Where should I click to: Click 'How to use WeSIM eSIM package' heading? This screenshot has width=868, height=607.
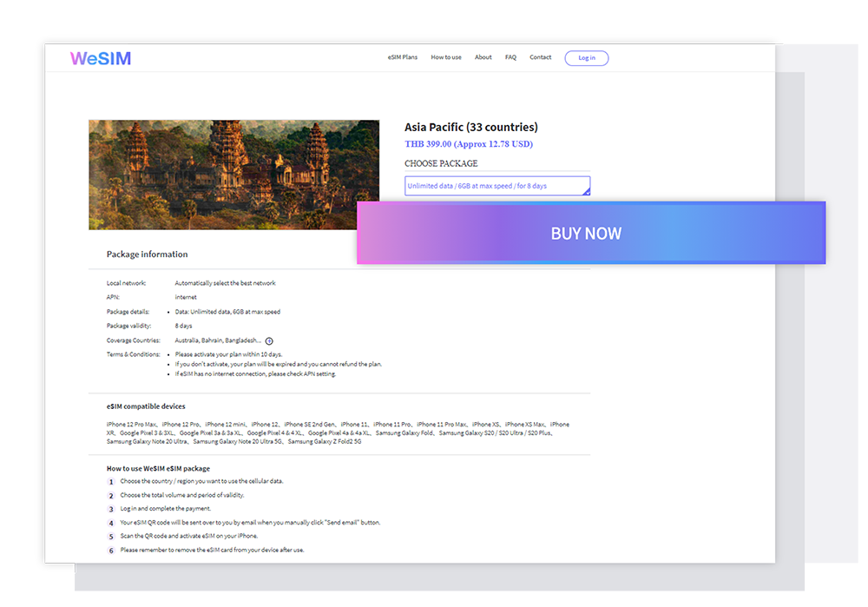[158, 469]
